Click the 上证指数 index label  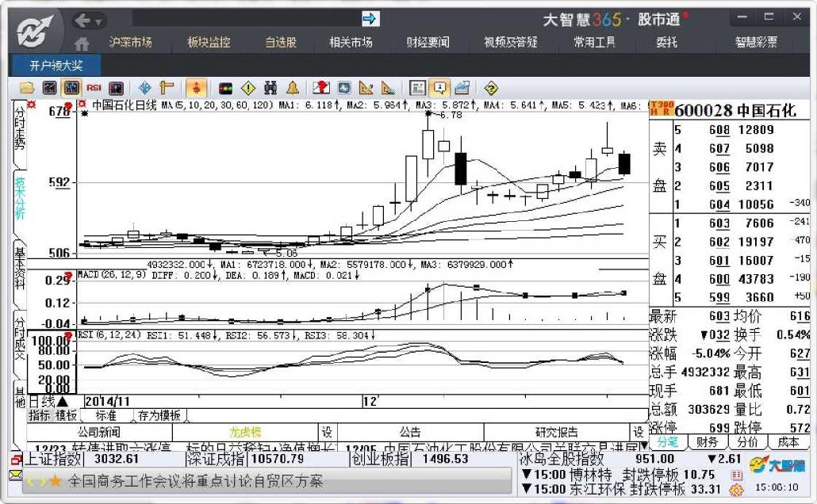(53, 459)
